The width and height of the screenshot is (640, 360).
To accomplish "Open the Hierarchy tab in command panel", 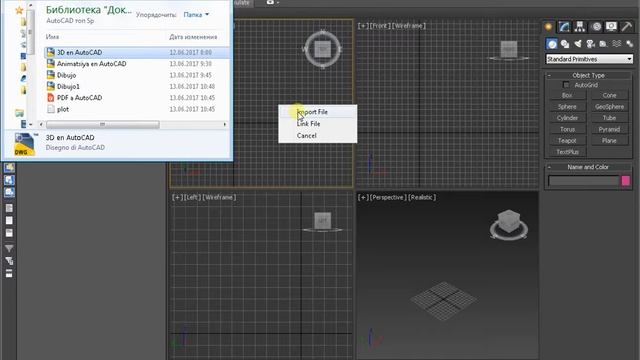I will 580,27.
